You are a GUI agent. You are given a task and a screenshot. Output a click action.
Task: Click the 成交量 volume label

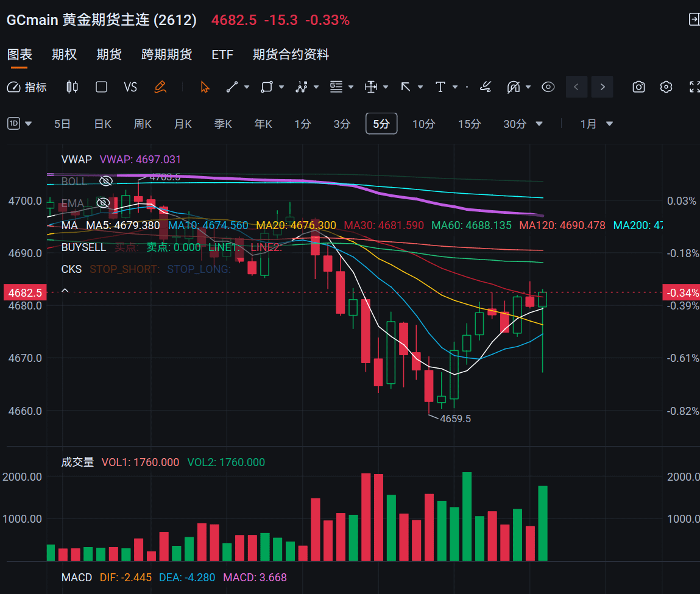click(78, 462)
